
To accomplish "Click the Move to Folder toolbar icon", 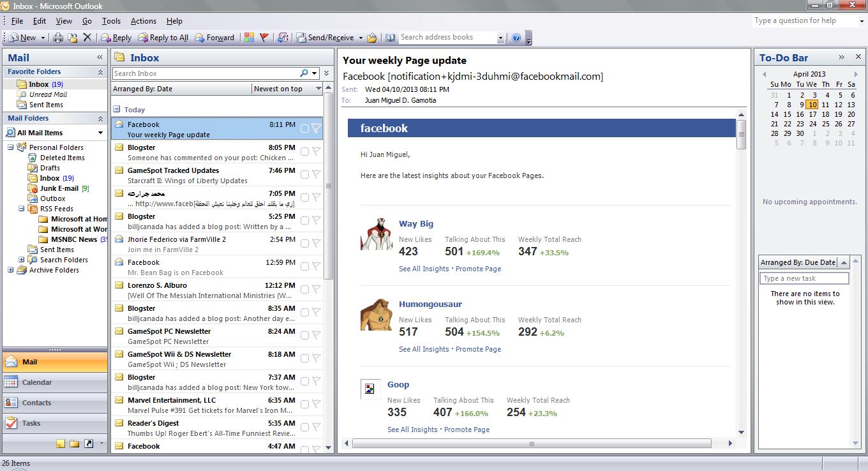I will point(73,38).
